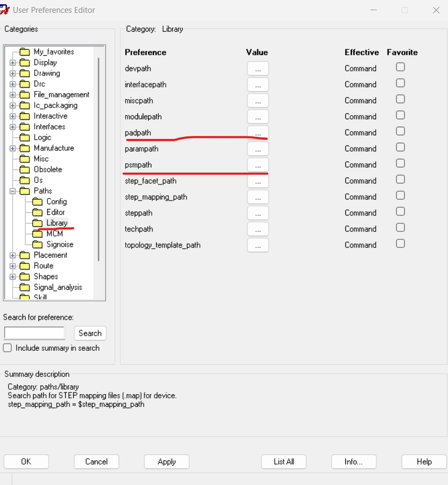The image size is (448, 485).
Task: Mark modulepath as favorite
Action: [400, 115]
